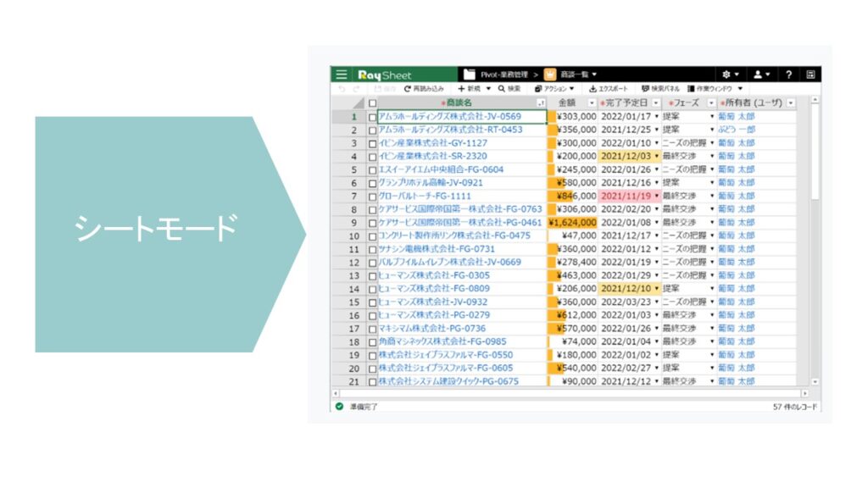Click the redo arrow icon
Image resolution: width=868 pixels, height=488 pixels.
[x=356, y=88]
